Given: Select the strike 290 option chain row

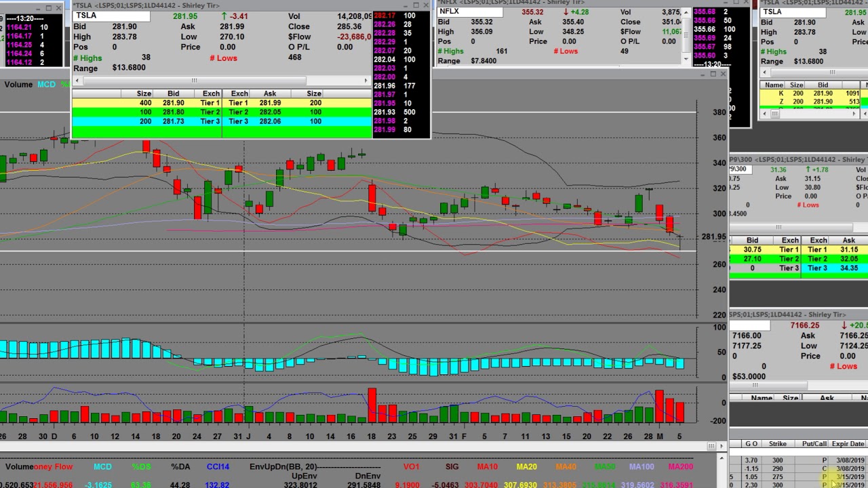Looking at the screenshot, I should 798,468.
